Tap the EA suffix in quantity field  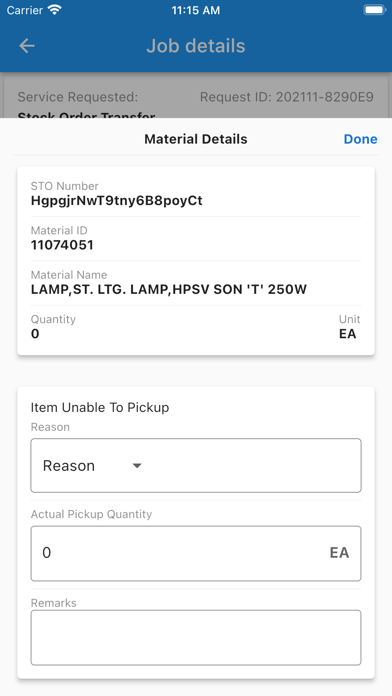point(339,553)
